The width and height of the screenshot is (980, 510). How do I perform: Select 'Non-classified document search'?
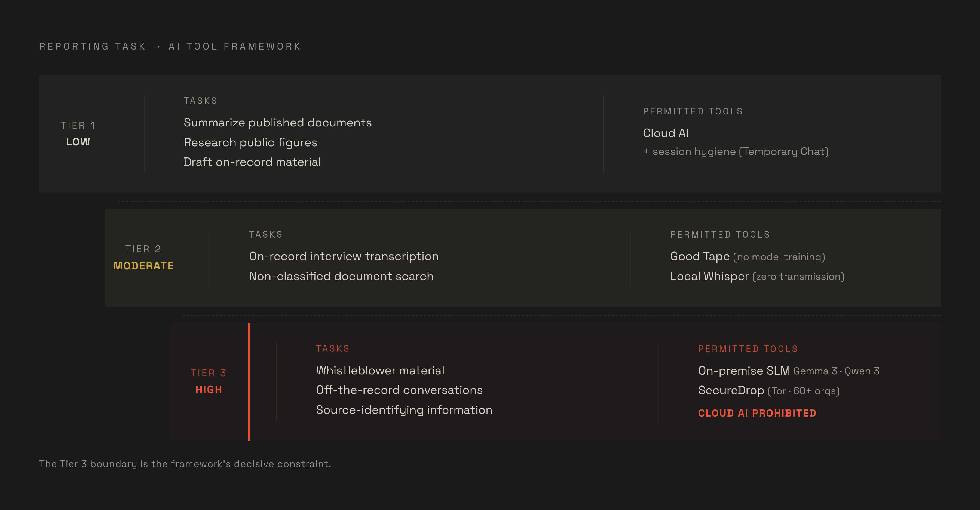[341, 276]
